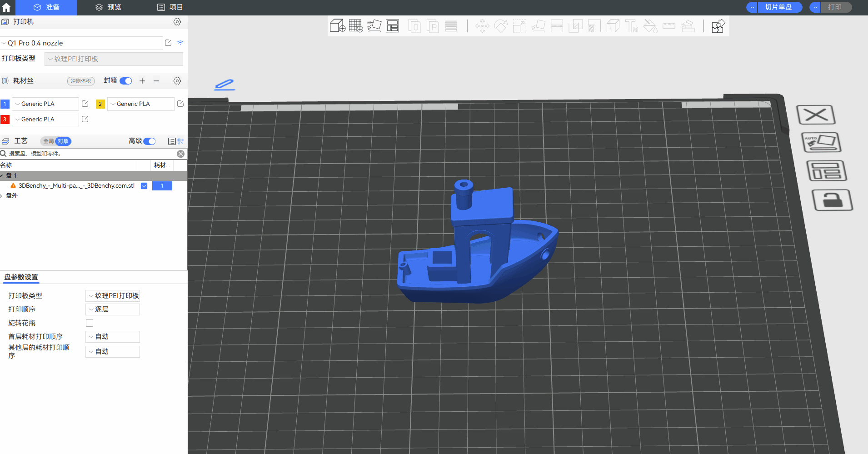
Task: Click the 切片单盘 slice button
Action: (779, 7)
